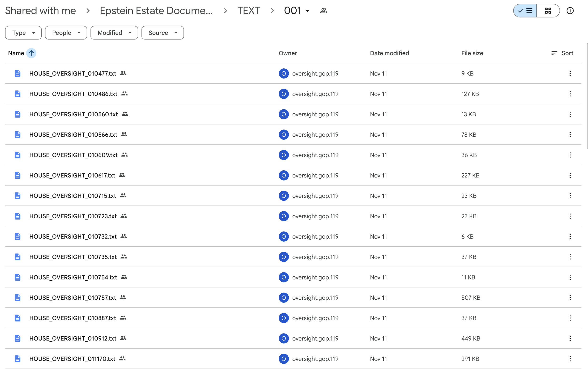This screenshot has width=588, height=369.
Task: Click the Sort button
Action: [x=562, y=53]
